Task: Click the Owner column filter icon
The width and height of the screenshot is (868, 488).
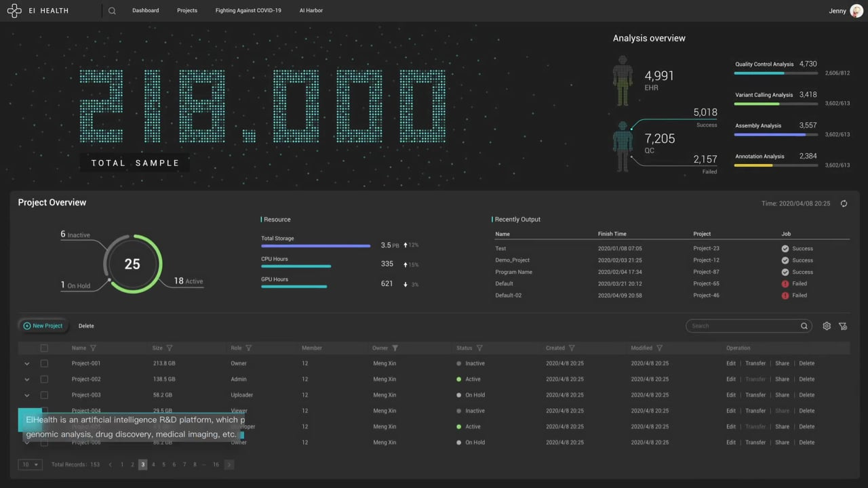Action: [395, 348]
